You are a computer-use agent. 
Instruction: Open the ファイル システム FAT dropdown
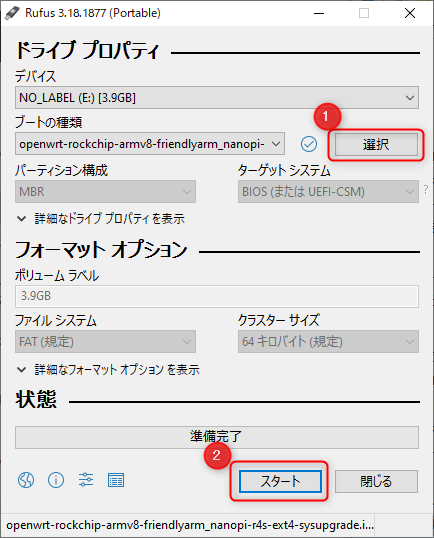point(105,341)
